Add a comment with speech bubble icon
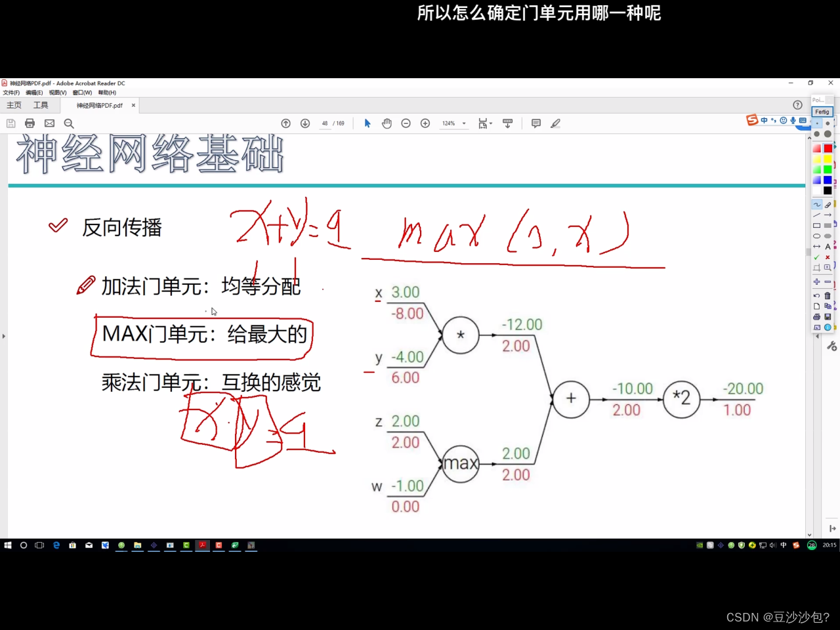This screenshot has width=840, height=630. pos(536,123)
